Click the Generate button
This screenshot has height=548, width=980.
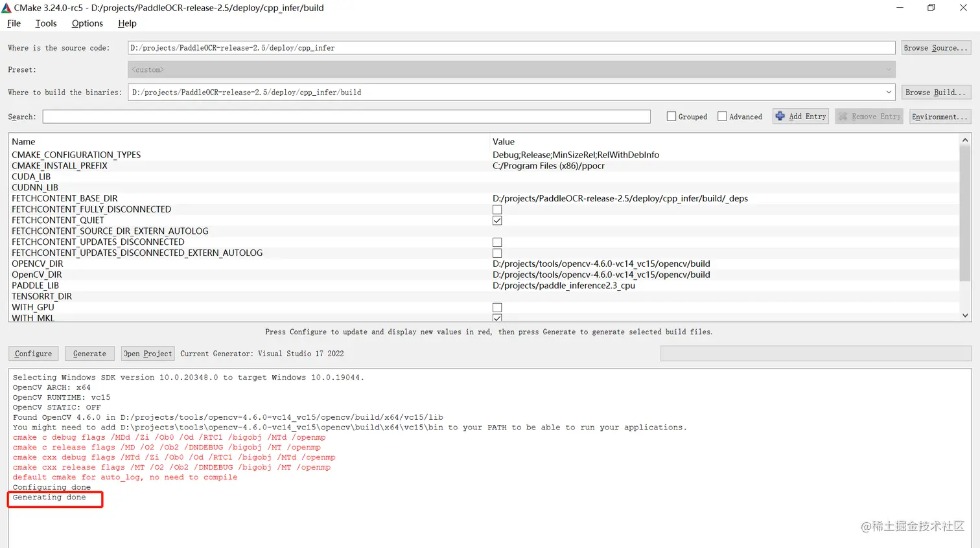[89, 354]
